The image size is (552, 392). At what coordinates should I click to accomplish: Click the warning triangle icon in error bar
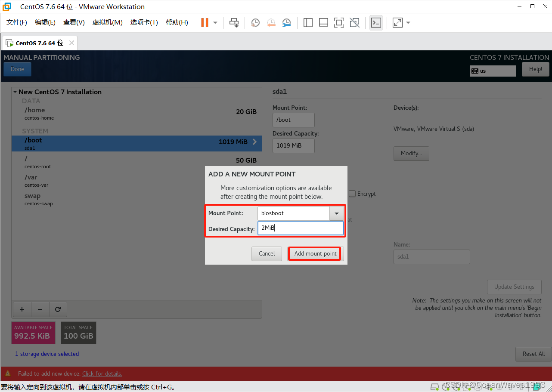[7, 373]
